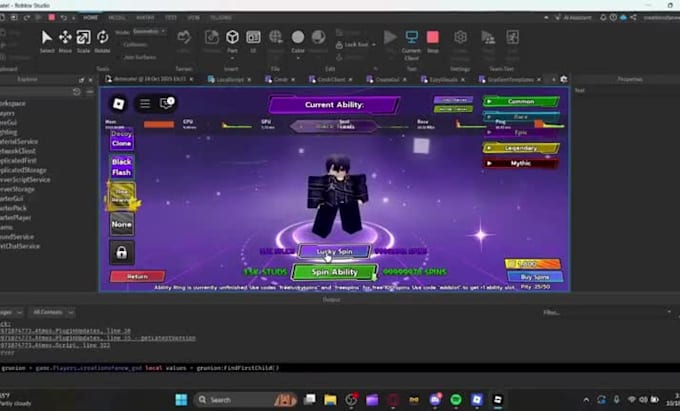Image resolution: width=680 pixels, height=411 pixels.
Task: Switch to the TEST ribbon tab
Action: [x=170, y=18]
